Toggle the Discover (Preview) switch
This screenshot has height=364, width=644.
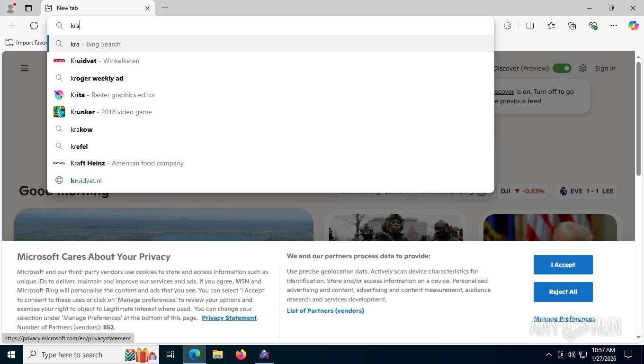click(562, 68)
